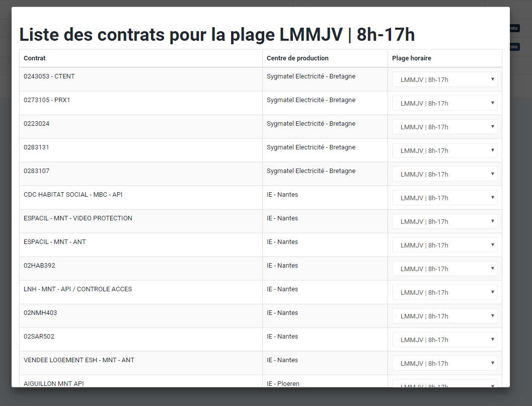Open the time slot dropdown for ESPACIL - MNT - ANT

(x=444, y=245)
